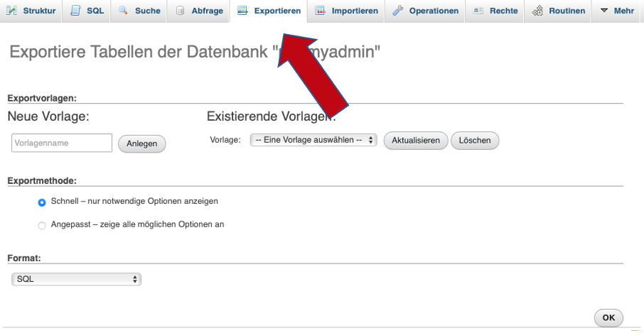The height and width of the screenshot is (333, 644).
Task: Switch to the Routinen tab
Action: (x=558, y=11)
